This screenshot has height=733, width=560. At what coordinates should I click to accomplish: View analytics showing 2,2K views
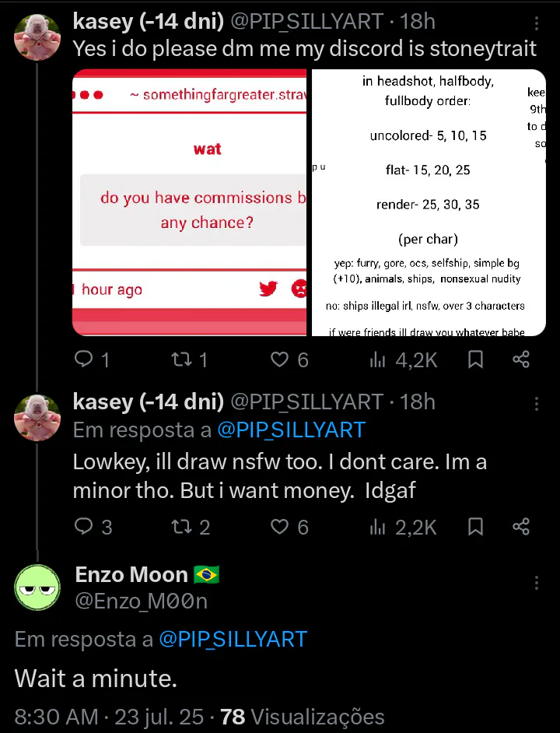click(x=404, y=527)
